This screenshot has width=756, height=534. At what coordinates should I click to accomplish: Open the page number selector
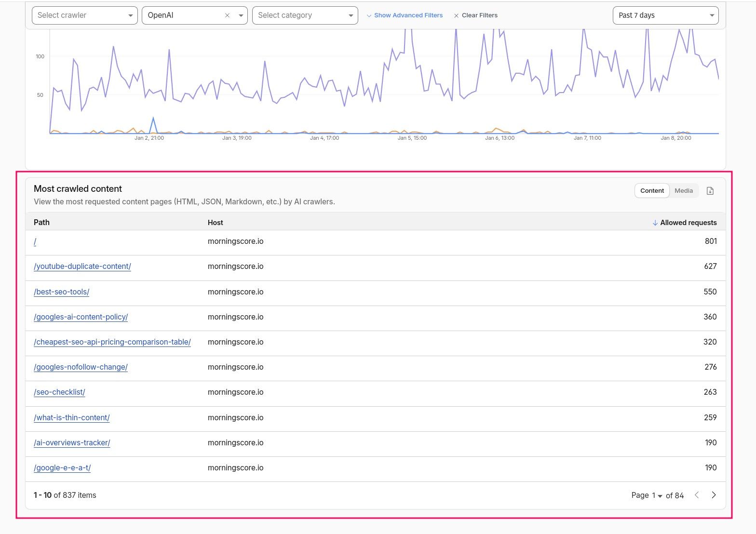point(657,495)
